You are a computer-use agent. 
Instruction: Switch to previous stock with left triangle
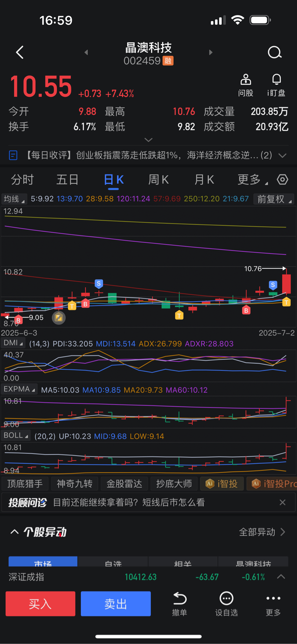(86, 52)
